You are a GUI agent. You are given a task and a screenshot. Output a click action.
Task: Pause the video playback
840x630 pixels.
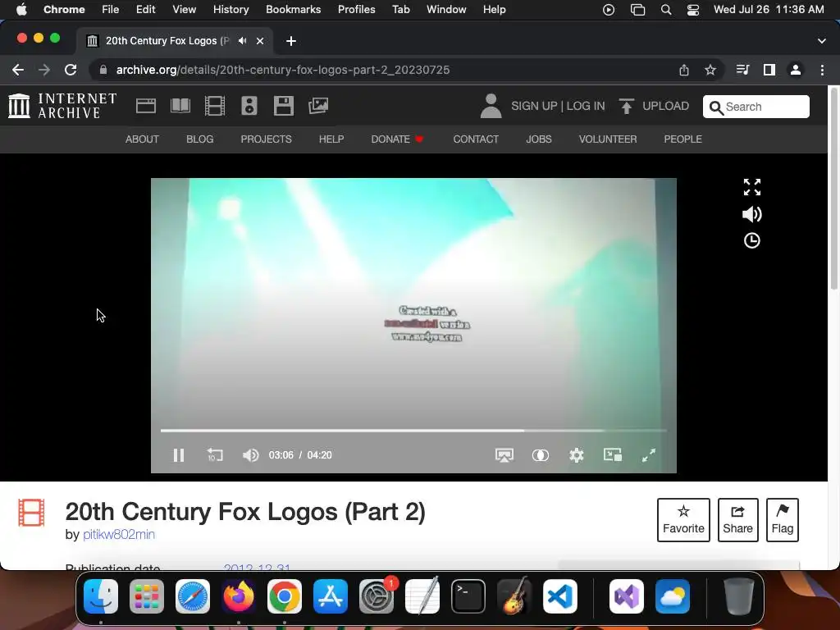click(179, 455)
